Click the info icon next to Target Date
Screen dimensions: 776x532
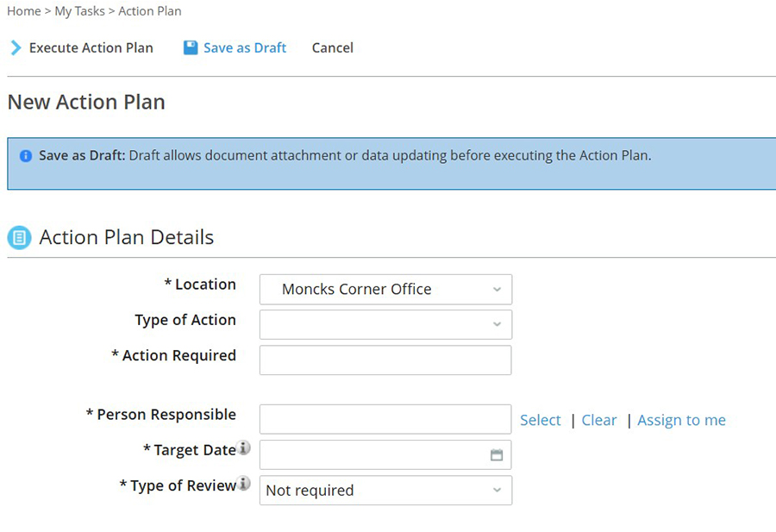[x=243, y=448]
